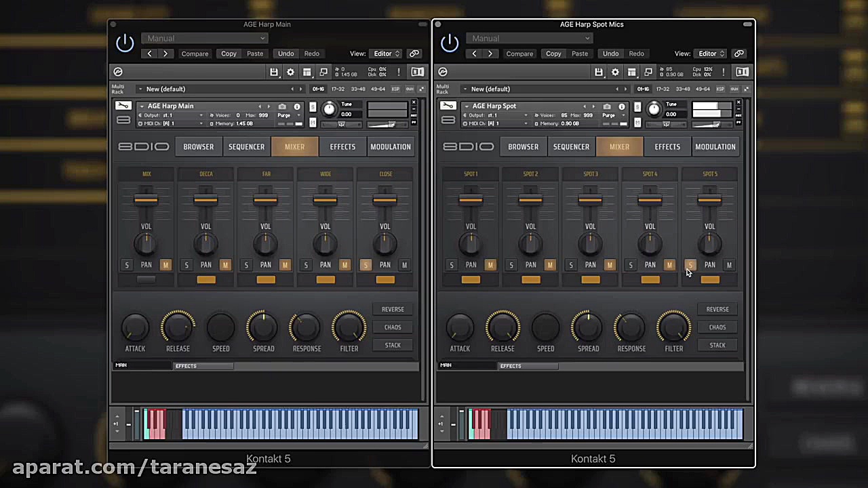The image size is (868, 488).
Task: Toggle solo on the CLOSE channel
Action: [x=366, y=265]
